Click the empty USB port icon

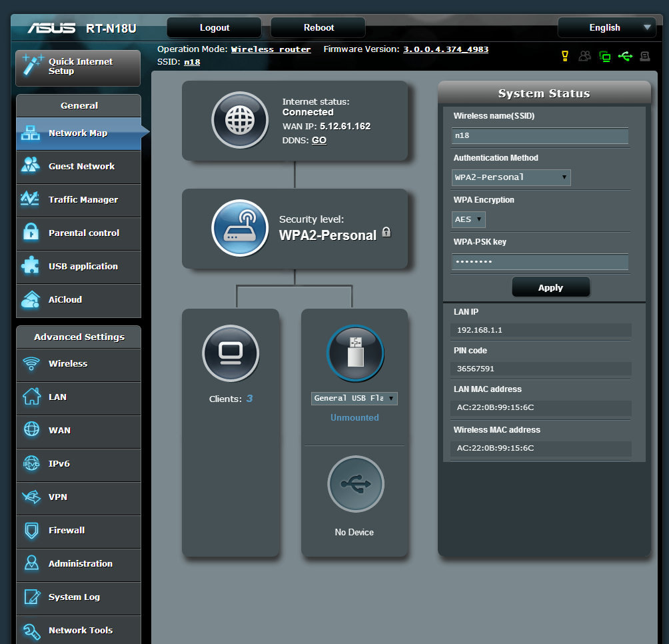(x=355, y=485)
